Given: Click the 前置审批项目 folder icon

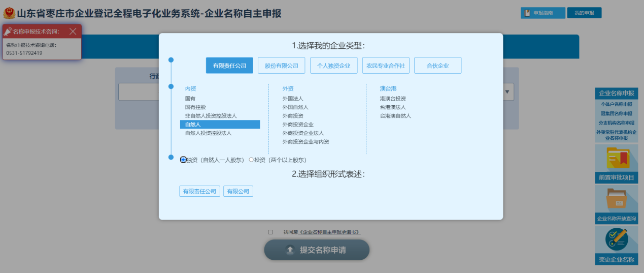Looking at the screenshot, I should pos(617,158).
